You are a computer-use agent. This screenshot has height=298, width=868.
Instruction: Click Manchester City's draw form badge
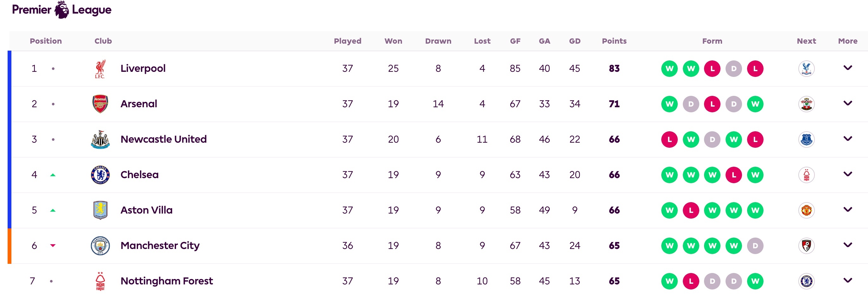click(755, 245)
